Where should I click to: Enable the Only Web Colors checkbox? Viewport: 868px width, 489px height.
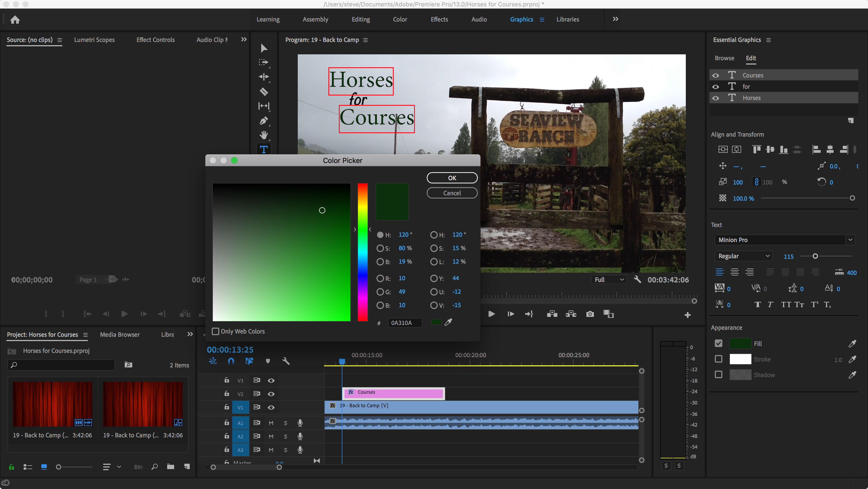pyautogui.click(x=216, y=331)
